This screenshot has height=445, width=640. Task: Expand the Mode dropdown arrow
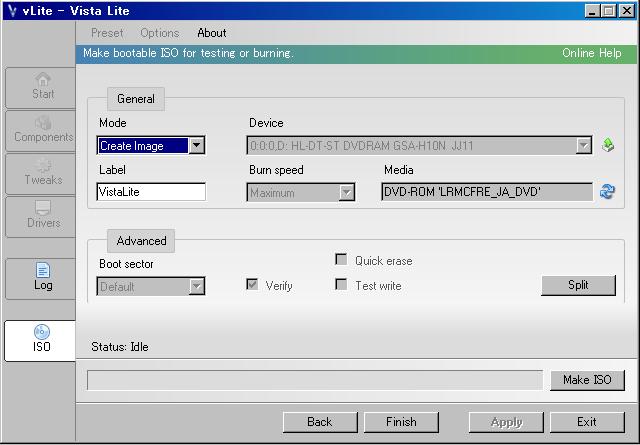click(x=196, y=145)
